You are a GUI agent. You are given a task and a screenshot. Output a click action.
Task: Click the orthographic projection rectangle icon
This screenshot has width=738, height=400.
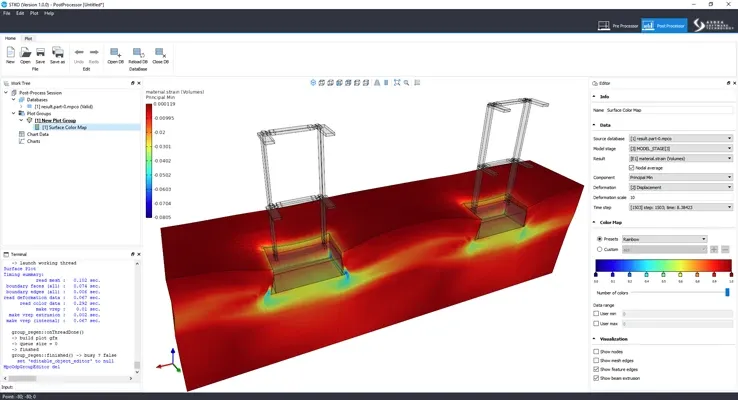[x=386, y=83]
